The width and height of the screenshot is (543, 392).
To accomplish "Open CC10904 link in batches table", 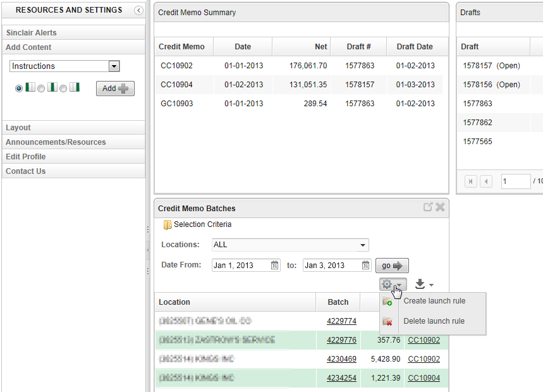I will (424, 378).
